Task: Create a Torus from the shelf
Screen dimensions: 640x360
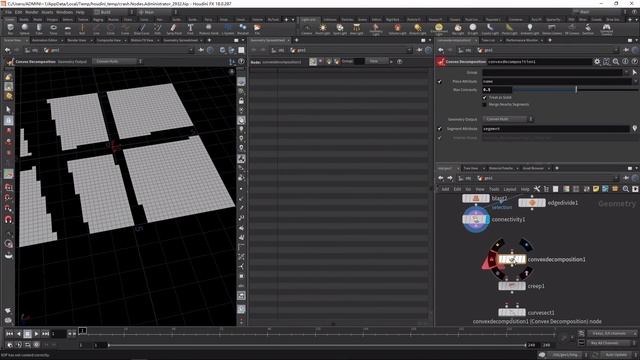Action: pos(53,29)
